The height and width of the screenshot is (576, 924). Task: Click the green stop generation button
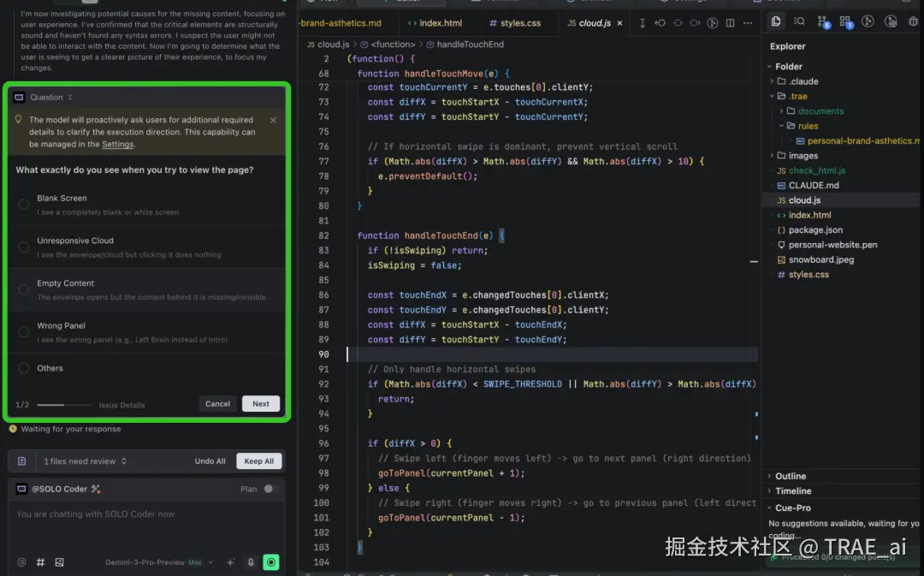tap(271, 561)
